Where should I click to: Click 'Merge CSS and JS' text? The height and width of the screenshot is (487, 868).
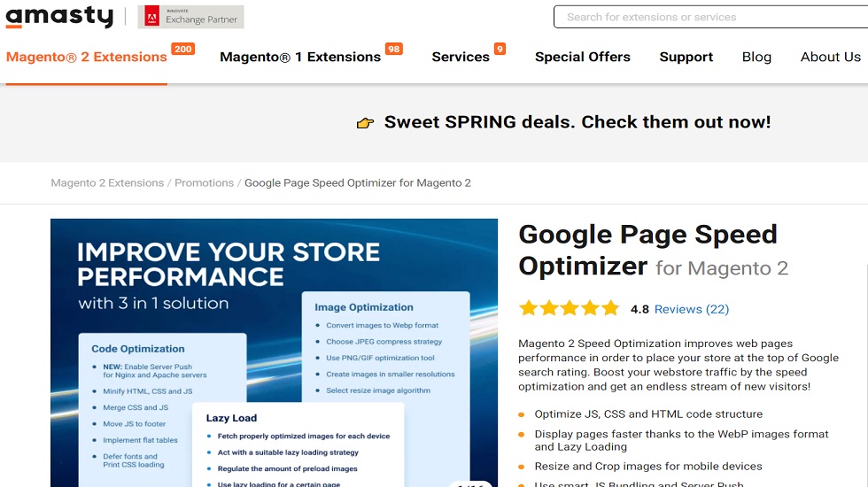136,407
